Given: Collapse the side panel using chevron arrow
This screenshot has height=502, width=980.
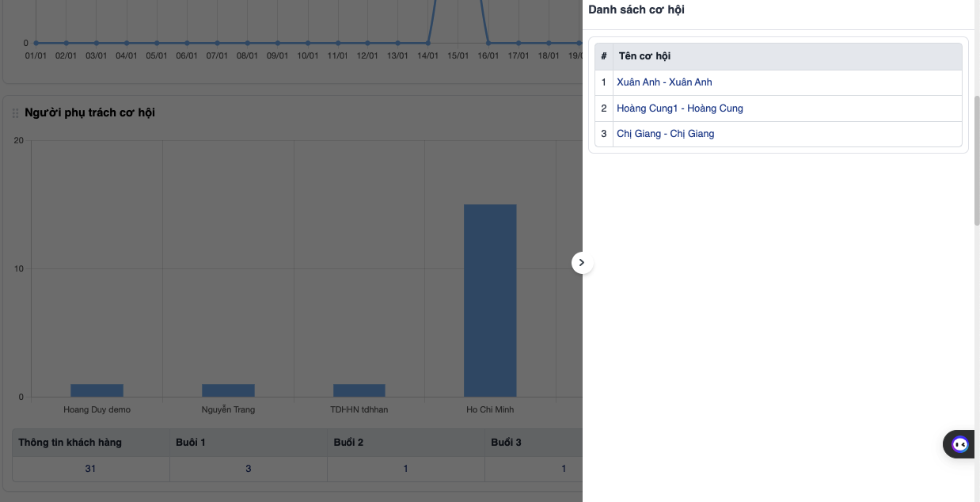Looking at the screenshot, I should click(x=582, y=262).
